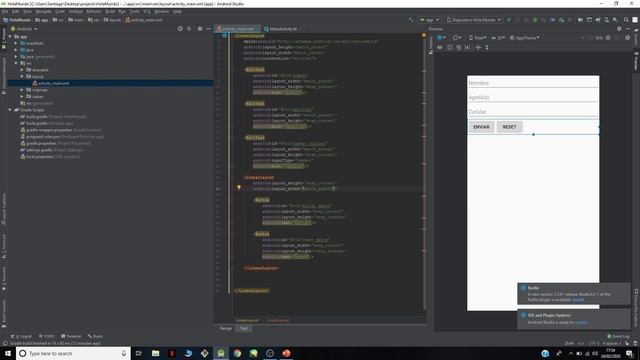Click the Make Project hammer icon
The height and width of the screenshot is (360, 640).
tap(411, 20)
